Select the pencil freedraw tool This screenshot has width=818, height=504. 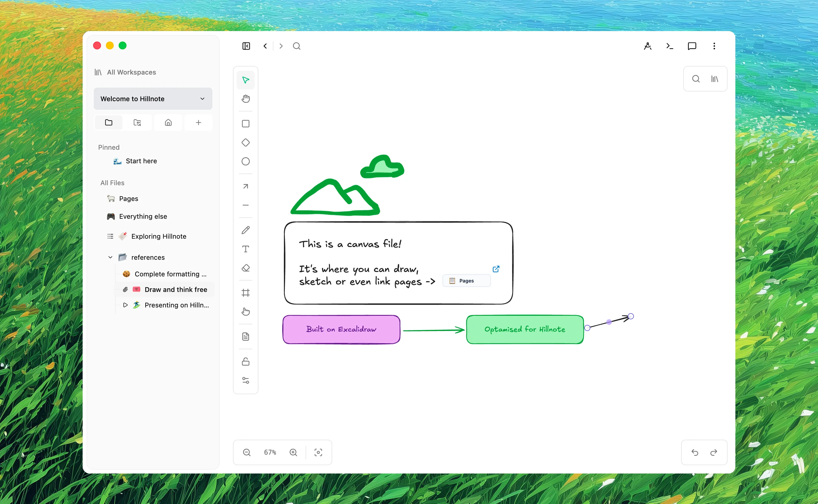(246, 230)
